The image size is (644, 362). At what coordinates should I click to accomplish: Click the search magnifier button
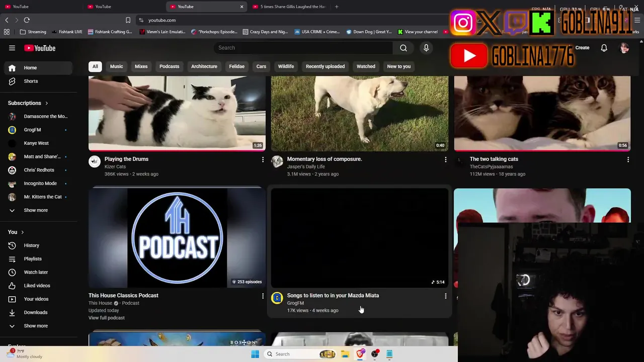coord(404,48)
